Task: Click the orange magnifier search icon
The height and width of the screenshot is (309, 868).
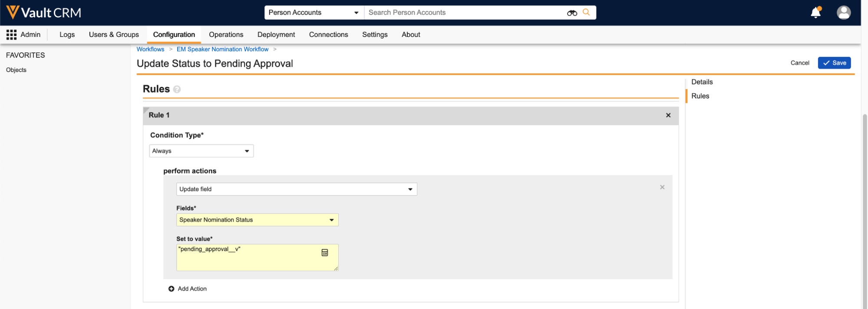Action: [x=586, y=12]
